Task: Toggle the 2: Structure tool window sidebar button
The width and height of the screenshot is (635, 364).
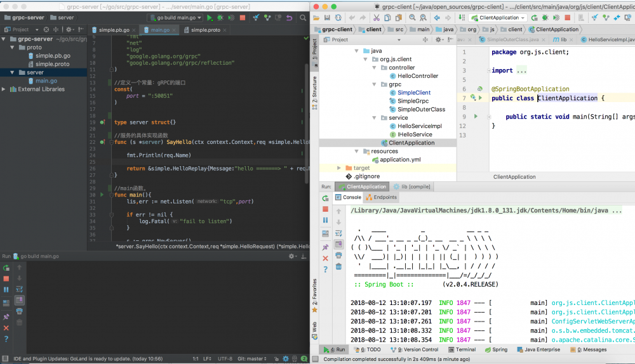Action: [314, 90]
